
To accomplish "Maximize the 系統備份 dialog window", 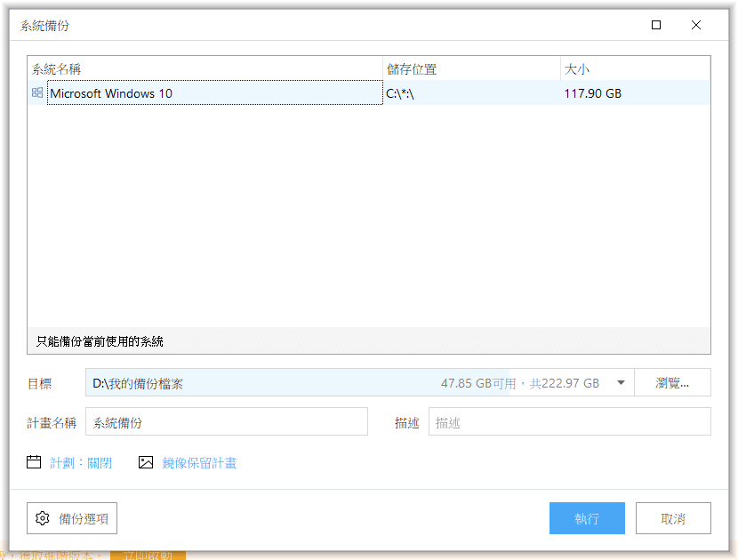I will coord(656,25).
